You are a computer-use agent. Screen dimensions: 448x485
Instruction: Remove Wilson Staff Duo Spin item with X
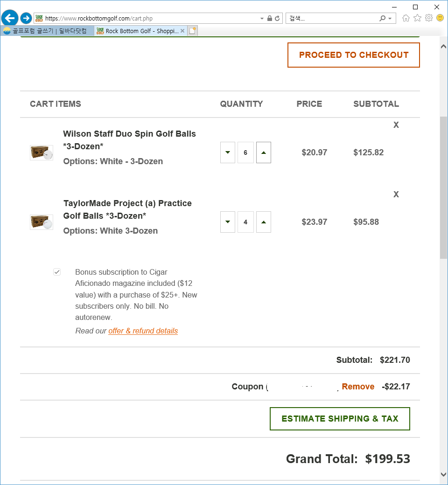[x=396, y=125]
